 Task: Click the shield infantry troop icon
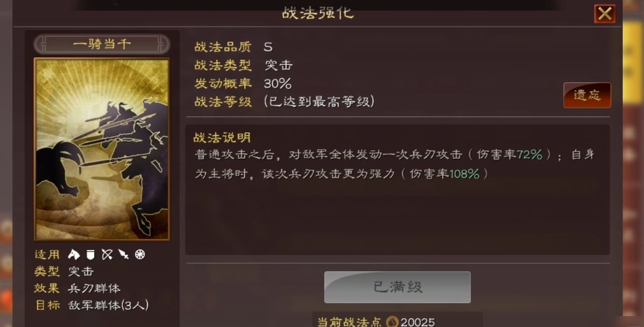click(x=90, y=255)
